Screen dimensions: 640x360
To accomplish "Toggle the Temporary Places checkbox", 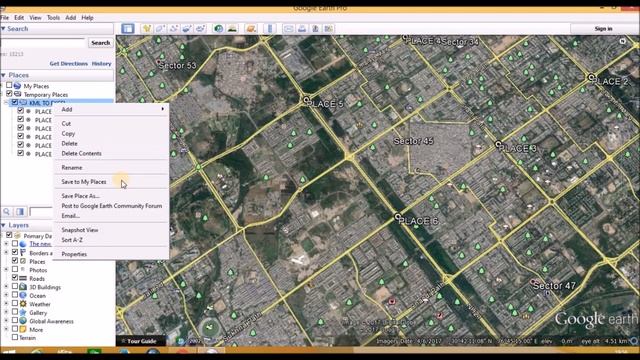I will click(9, 93).
